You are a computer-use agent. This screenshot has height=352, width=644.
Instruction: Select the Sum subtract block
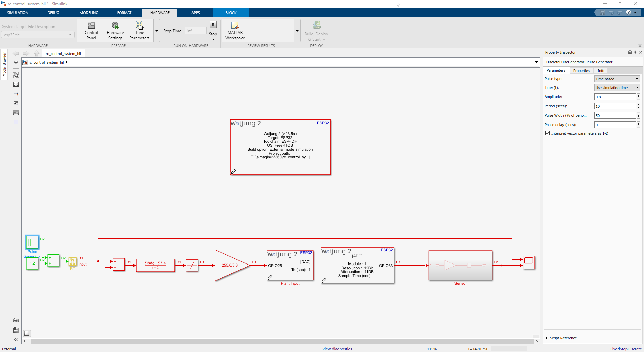tap(119, 264)
